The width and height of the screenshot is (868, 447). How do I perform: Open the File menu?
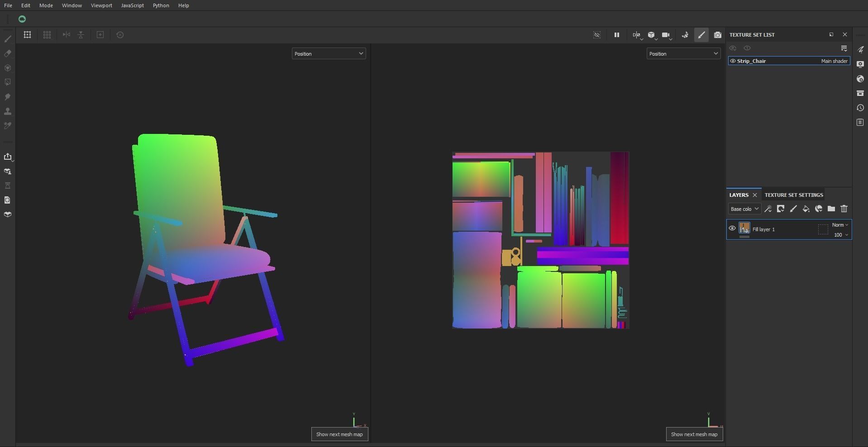pyautogui.click(x=8, y=5)
